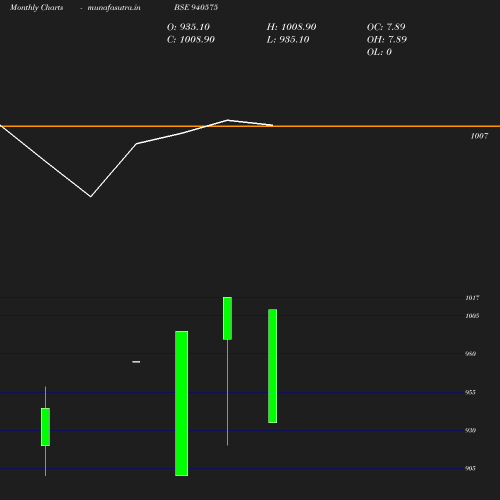Select the tallest green candle reaching 905
The height and width of the screenshot is (500, 500).
pos(182,403)
